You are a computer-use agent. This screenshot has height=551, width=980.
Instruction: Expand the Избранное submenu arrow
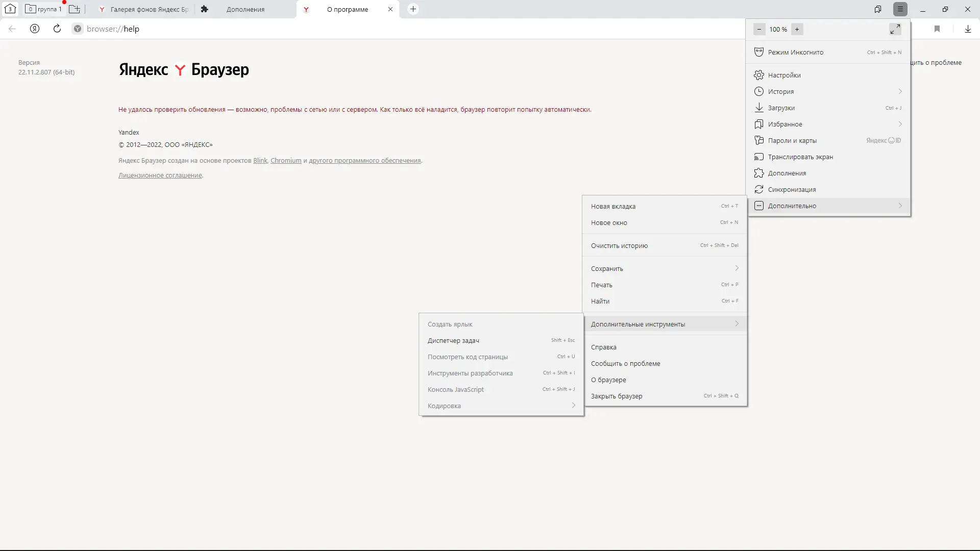tap(900, 124)
